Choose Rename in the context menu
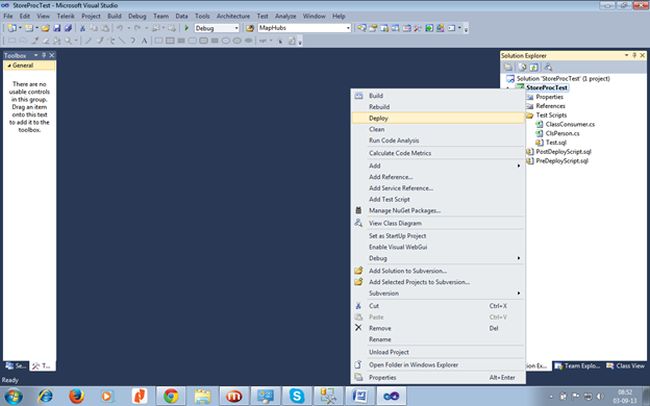 (x=438, y=340)
